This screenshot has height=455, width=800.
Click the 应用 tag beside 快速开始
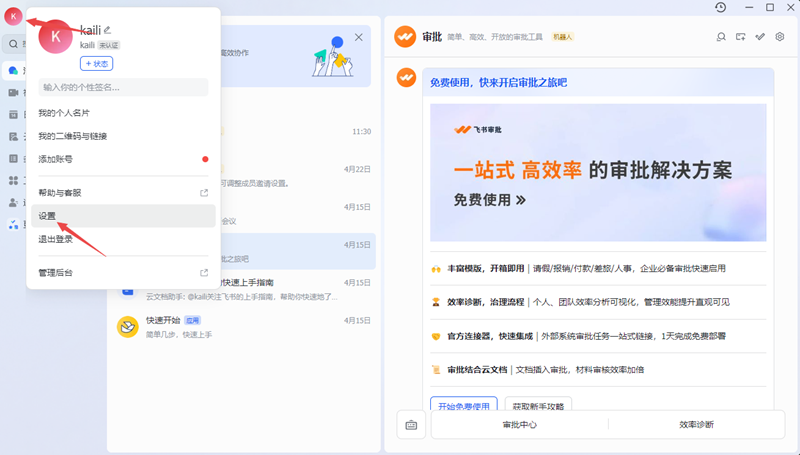(192, 320)
